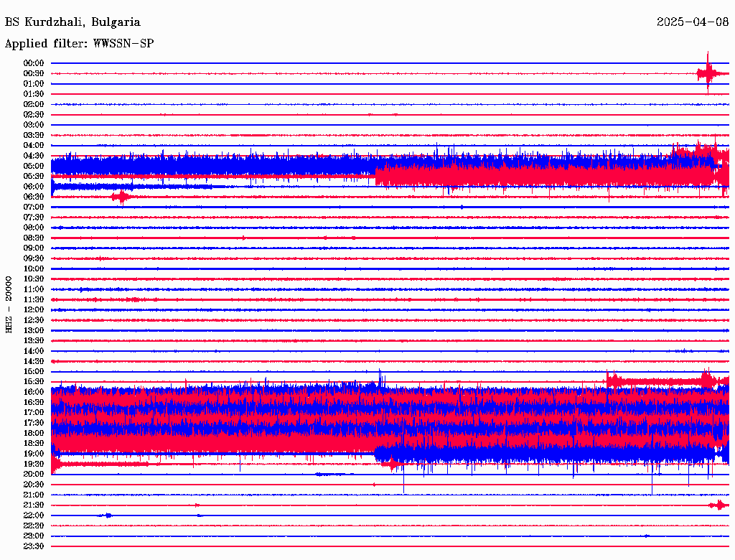Click the 23:30 time label
Image resolution: width=735 pixels, height=560 pixels.
pos(34,546)
